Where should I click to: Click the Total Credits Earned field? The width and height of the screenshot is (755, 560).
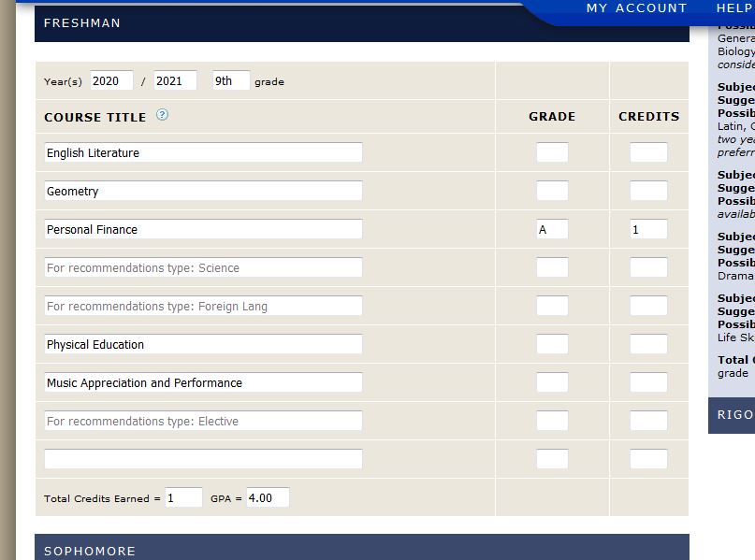184,497
